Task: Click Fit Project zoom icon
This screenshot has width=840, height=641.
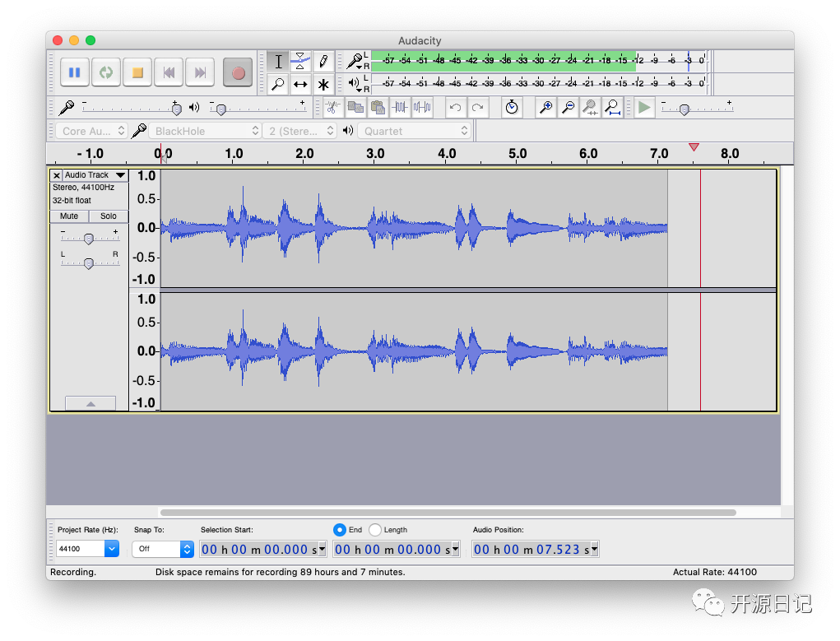Action: pos(613,108)
